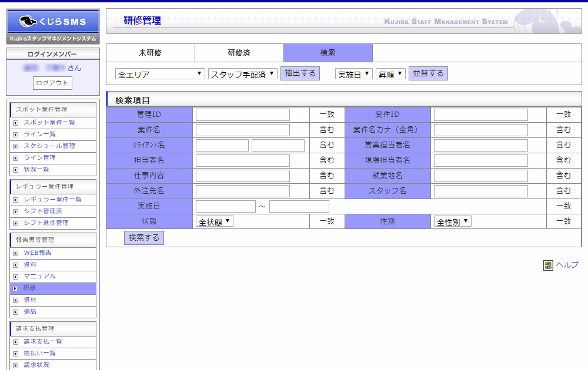
Task: Focus the 案件名カナ input field
Action: tap(481, 130)
